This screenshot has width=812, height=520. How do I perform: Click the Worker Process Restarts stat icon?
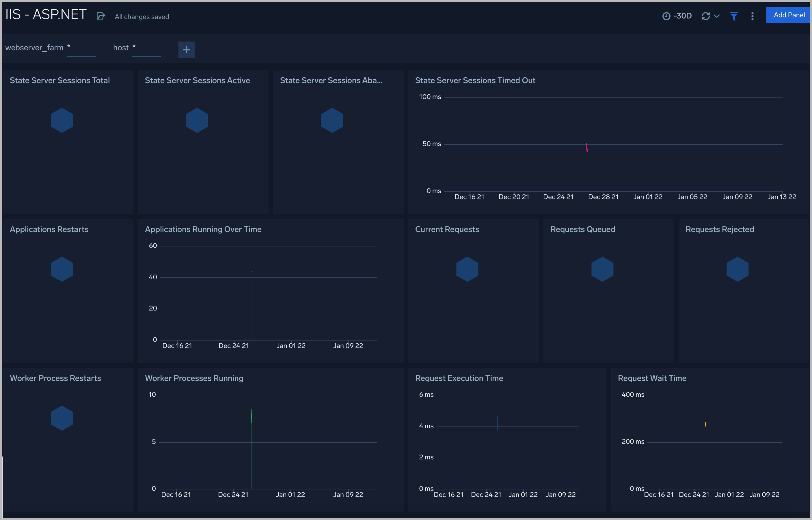click(x=62, y=418)
